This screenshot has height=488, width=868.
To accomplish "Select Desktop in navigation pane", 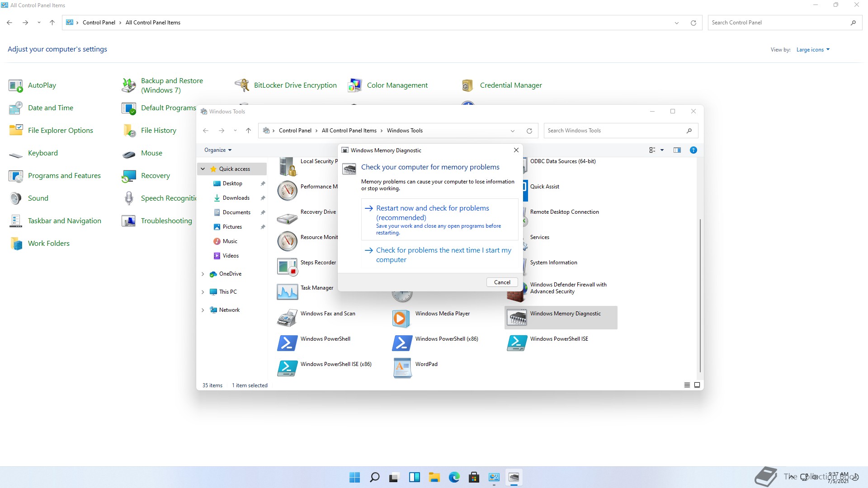I will [x=232, y=183].
